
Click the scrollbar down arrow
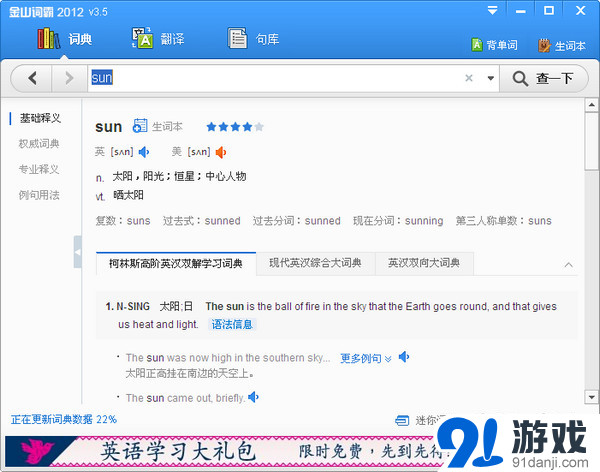click(x=592, y=397)
